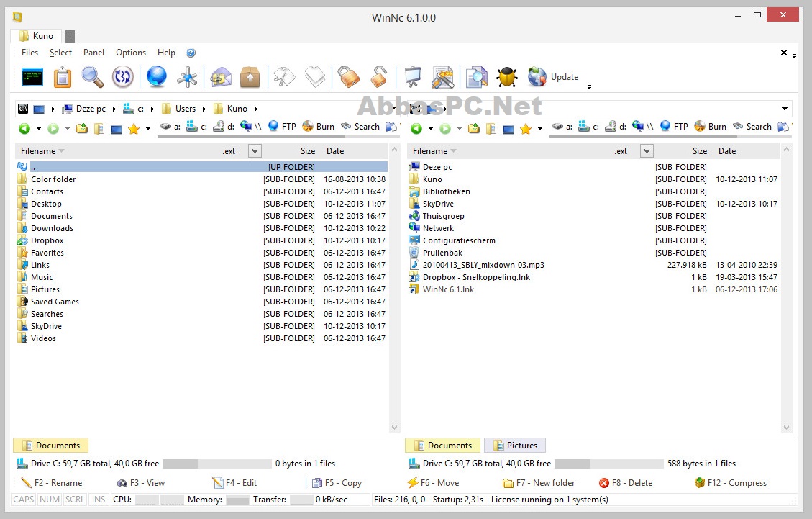Open the Help menu

[166, 53]
